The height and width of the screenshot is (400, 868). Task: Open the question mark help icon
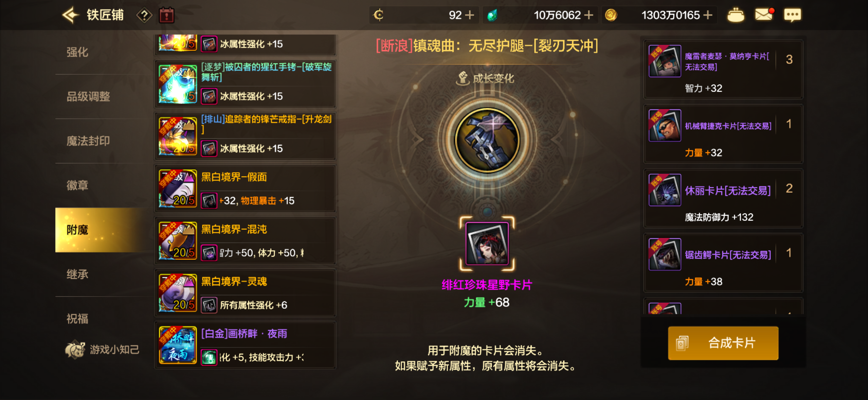(x=144, y=15)
